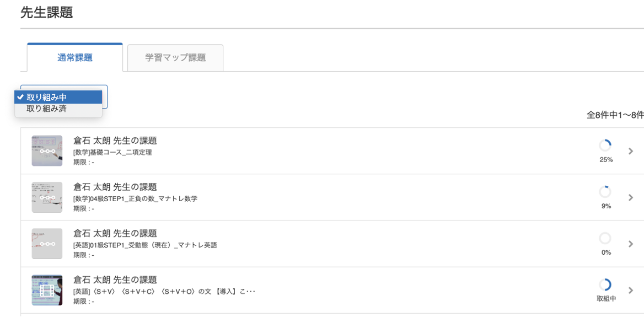Choose 取り組み済 from the dropdown list

tap(58, 109)
